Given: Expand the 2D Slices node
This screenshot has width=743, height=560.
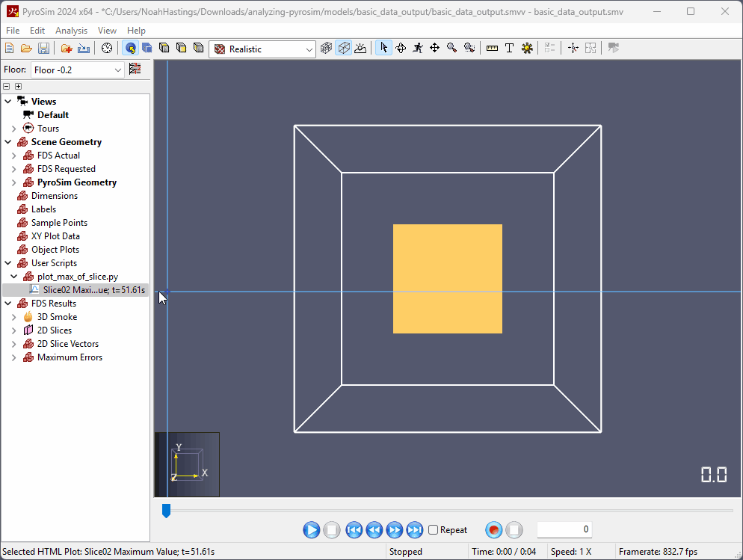Looking at the screenshot, I should 13,330.
